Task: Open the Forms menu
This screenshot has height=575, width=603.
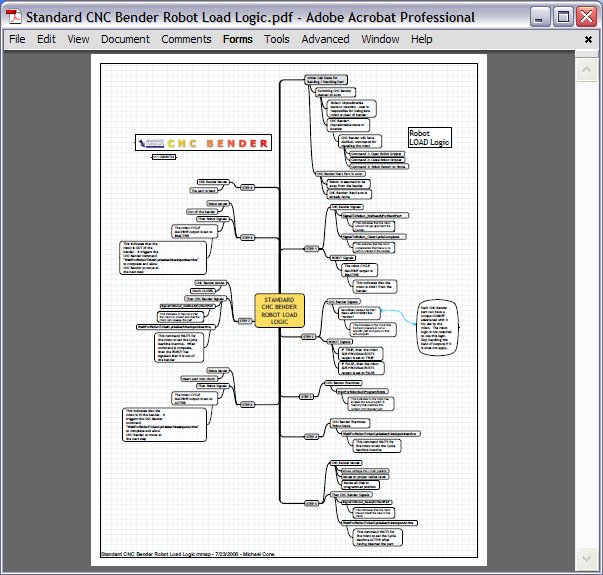Action: point(238,39)
